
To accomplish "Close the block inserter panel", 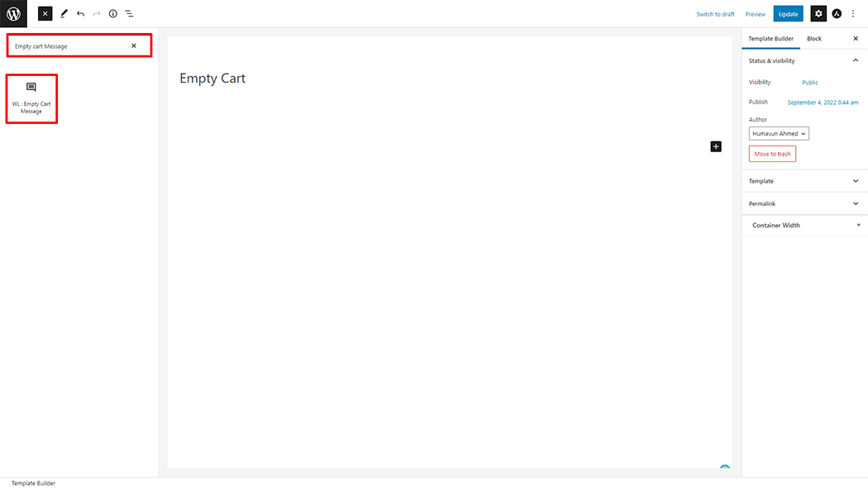I will click(45, 14).
